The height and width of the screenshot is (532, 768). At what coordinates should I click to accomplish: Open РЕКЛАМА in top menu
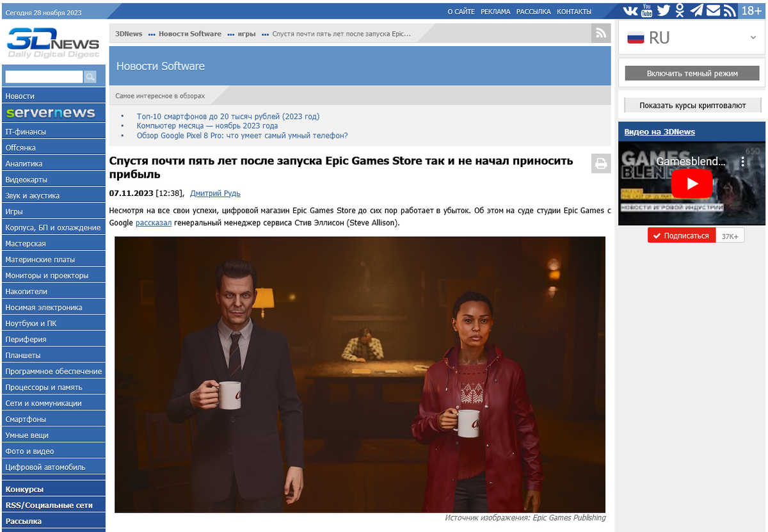[496, 12]
